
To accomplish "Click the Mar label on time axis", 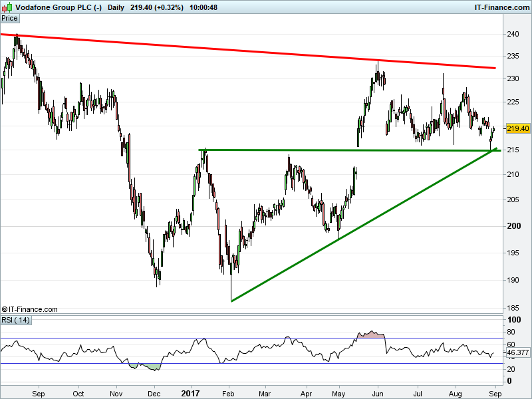I will pos(265,394).
